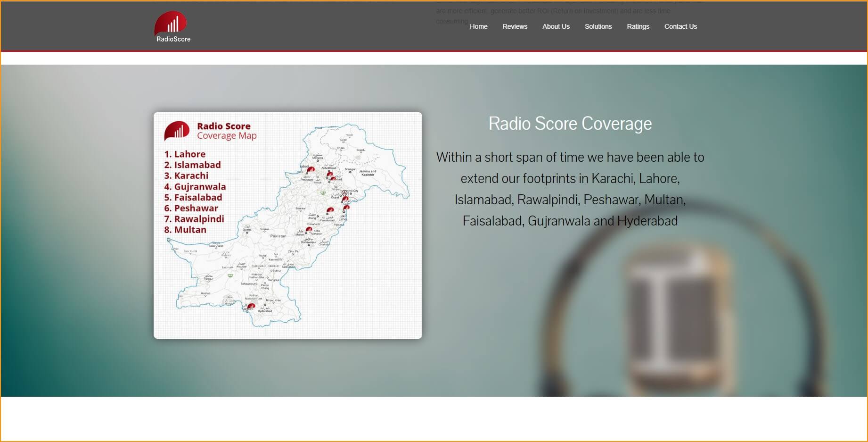Image resolution: width=868 pixels, height=442 pixels.
Task: Click the Lahore marker on the map
Action: [346, 208]
